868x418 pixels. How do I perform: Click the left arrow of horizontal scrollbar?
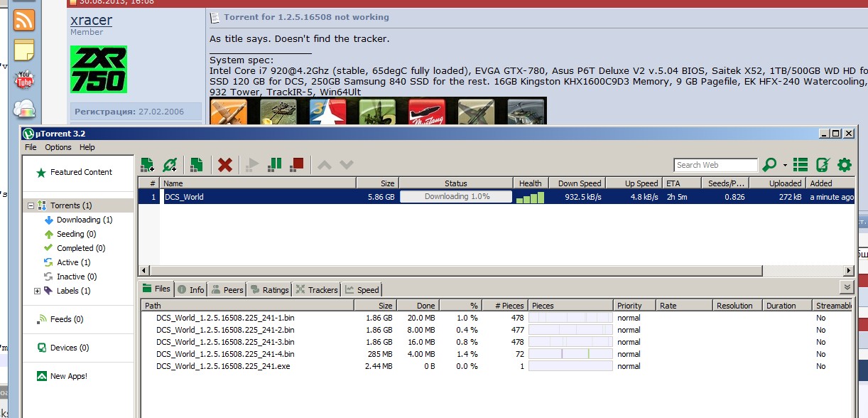(x=144, y=271)
